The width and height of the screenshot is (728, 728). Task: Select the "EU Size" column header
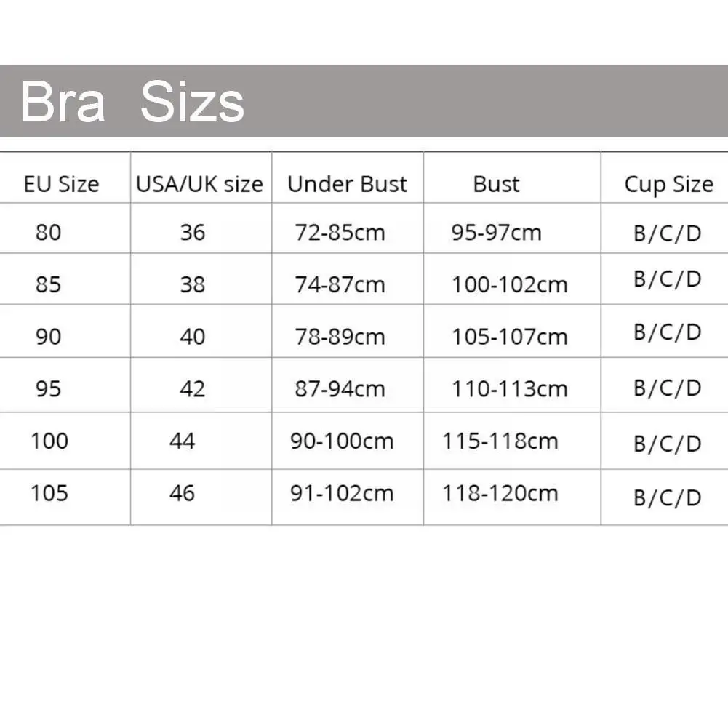coord(61,184)
